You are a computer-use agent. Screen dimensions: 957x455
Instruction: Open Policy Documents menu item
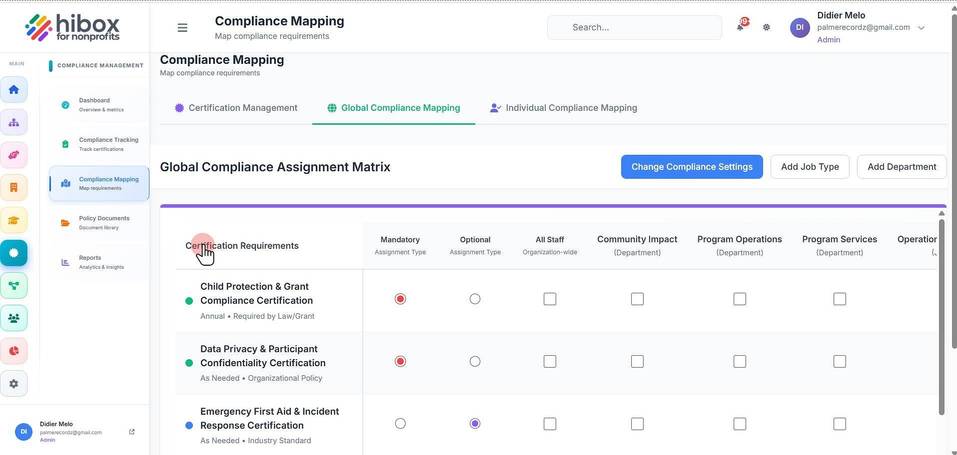pos(99,222)
